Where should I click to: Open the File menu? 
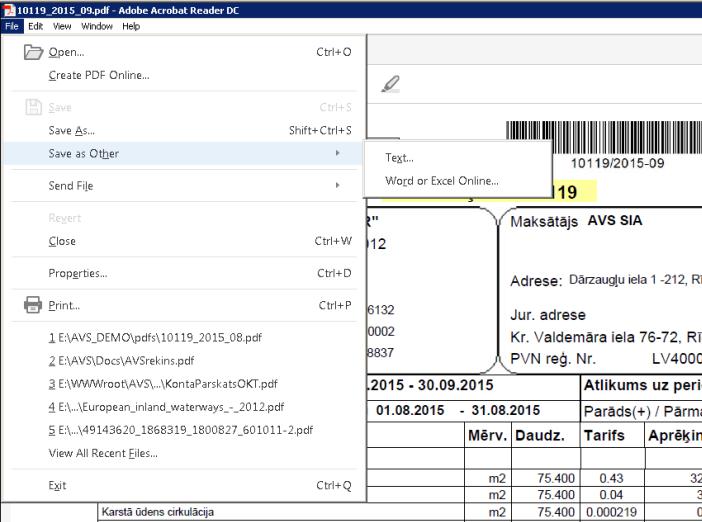(x=12, y=26)
